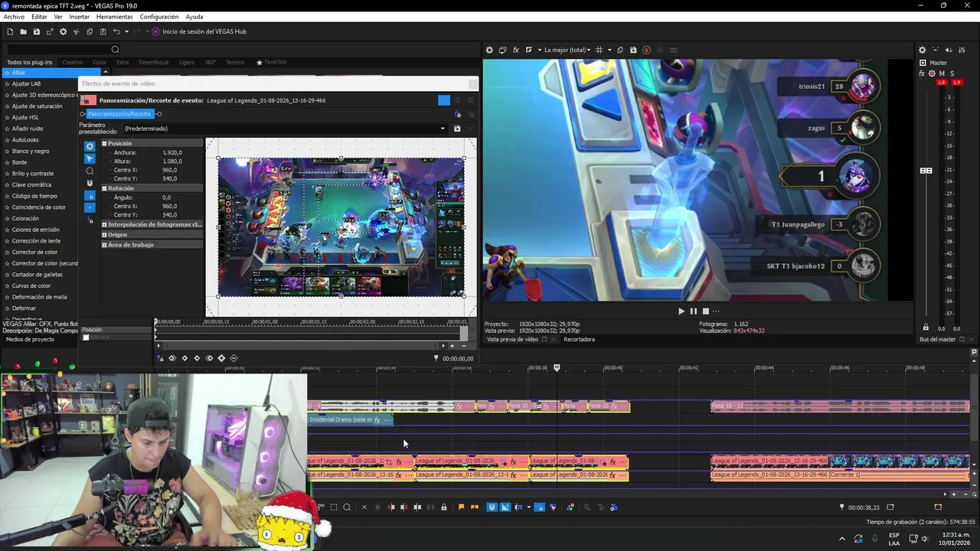Viewport: 980px width, 551px height.
Task: Open Master FX in Master bus panel
Action: point(922,73)
